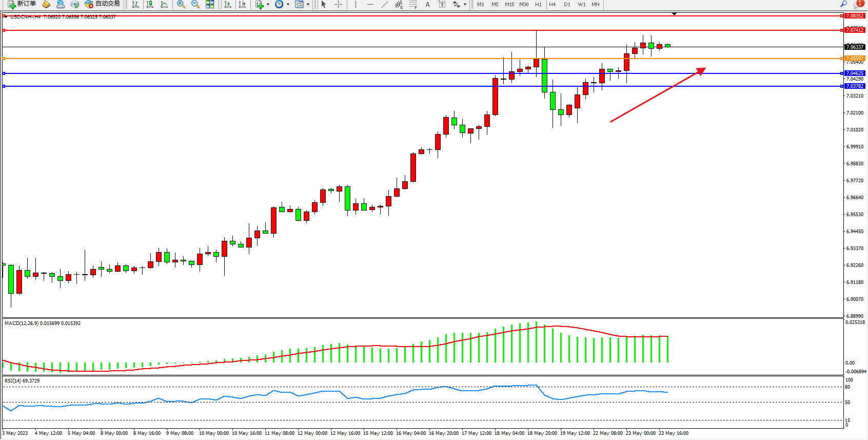Select the text label tool

442,4
